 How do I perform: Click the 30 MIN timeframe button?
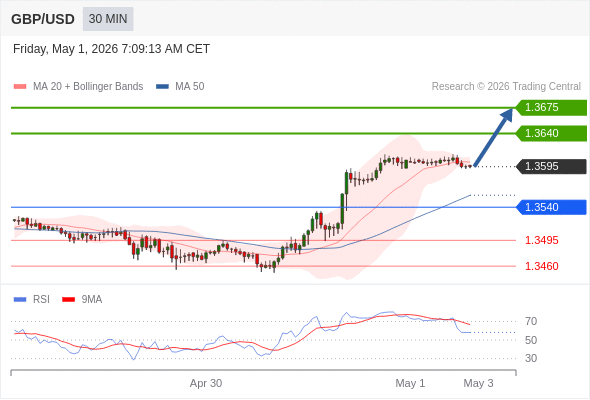click(108, 19)
